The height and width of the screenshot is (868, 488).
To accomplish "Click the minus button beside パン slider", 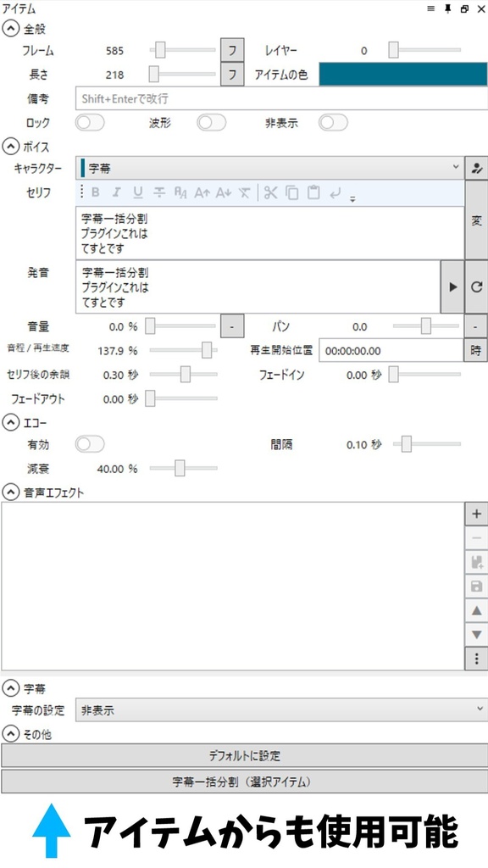I will (476, 326).
